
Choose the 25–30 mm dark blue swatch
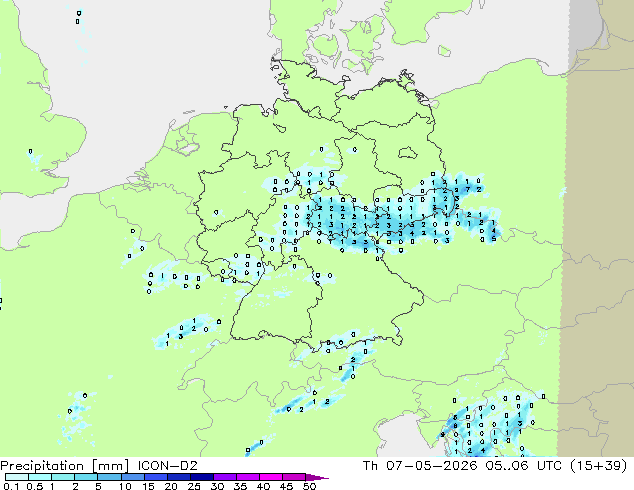point(202,477)
